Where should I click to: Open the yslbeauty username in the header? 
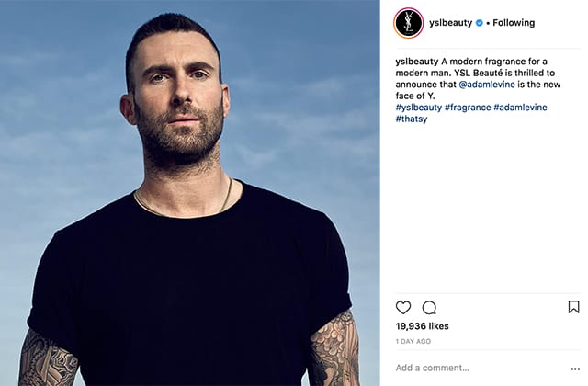(451, 23)
